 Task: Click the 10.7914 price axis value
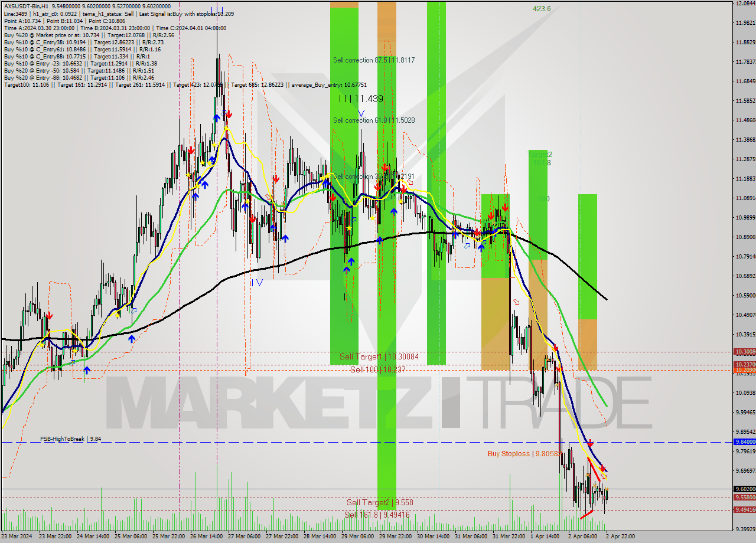tap(745, 257)
